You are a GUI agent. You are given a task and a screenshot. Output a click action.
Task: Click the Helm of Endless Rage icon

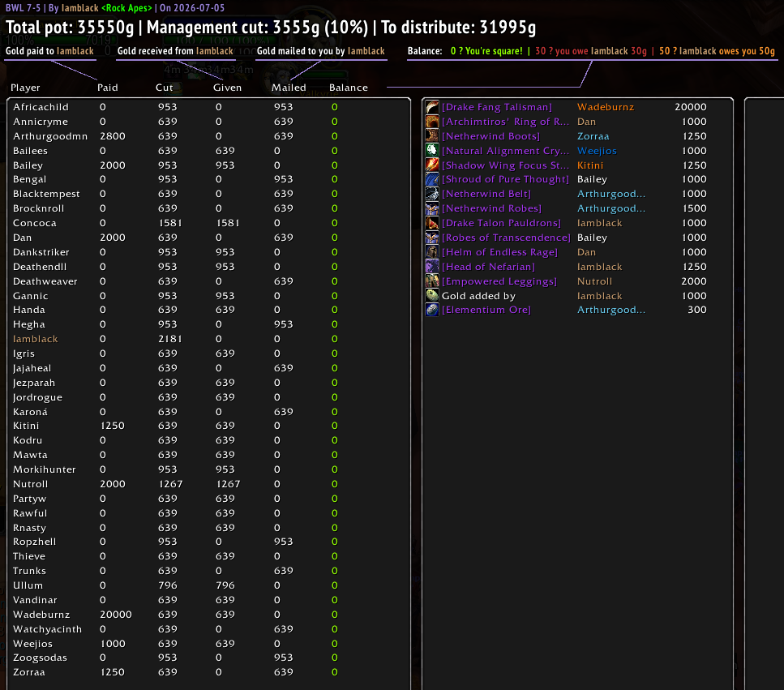[432, 252]
